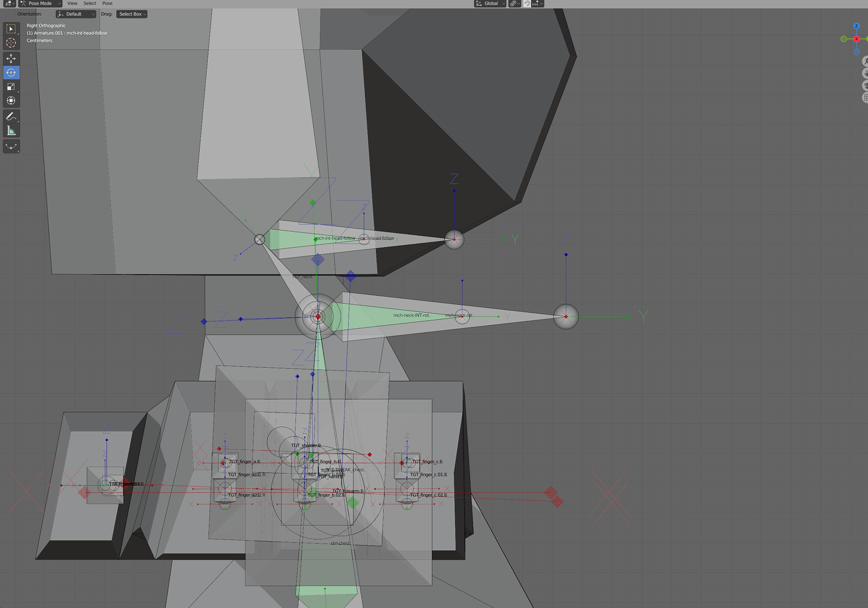868x608 pixels.
Task: Toggle the magnet snapping button
Action: (527, 4)
